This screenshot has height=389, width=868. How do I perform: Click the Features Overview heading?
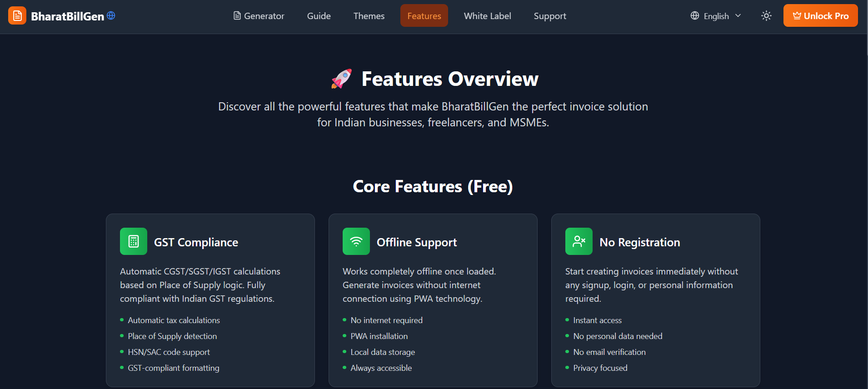450,79
